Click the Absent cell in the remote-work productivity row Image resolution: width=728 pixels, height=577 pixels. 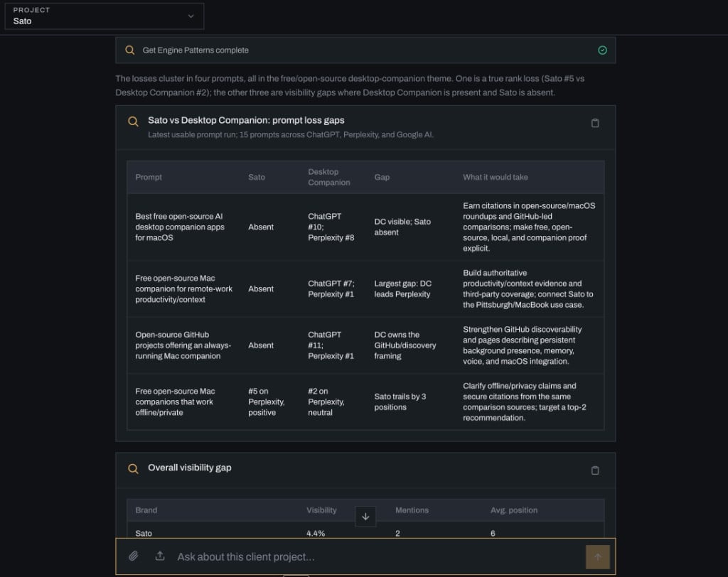tap(260, 288)
